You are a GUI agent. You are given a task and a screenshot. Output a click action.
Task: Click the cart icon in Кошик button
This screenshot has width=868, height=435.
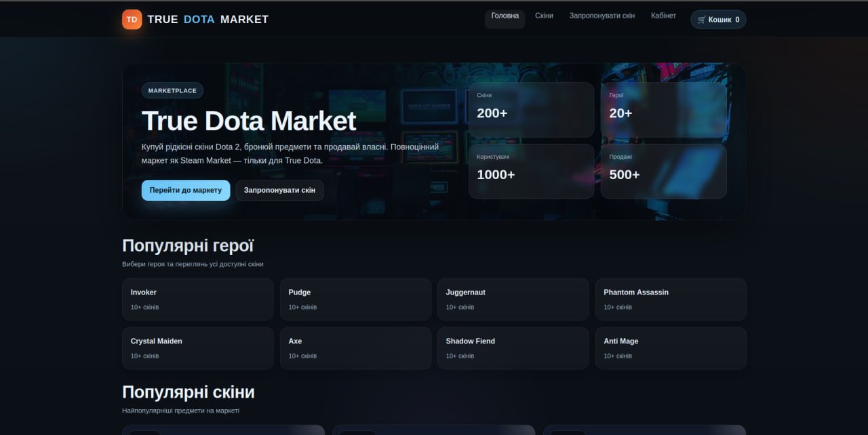point(702,20)
